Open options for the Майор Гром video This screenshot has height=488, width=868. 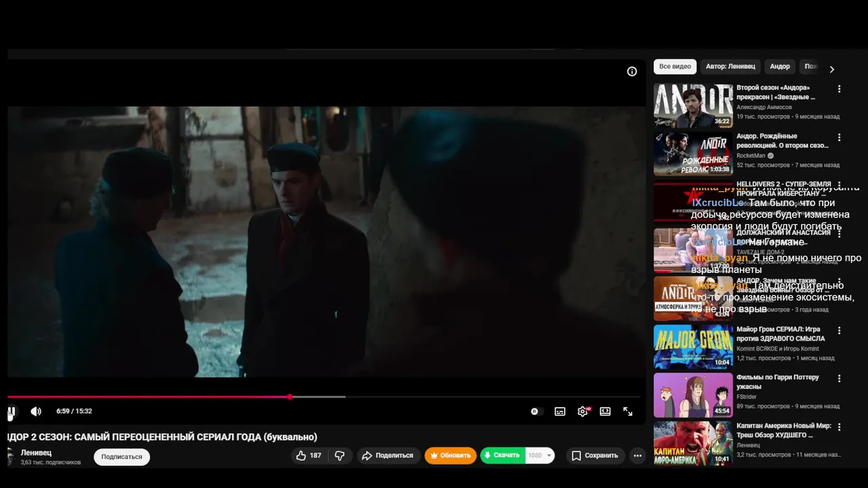coord(839,330)
